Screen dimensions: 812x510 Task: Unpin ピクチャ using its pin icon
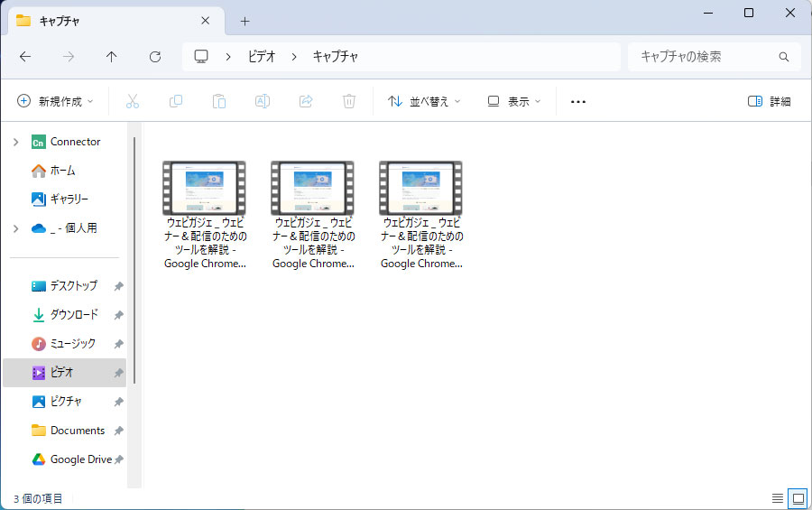[118, 402]
